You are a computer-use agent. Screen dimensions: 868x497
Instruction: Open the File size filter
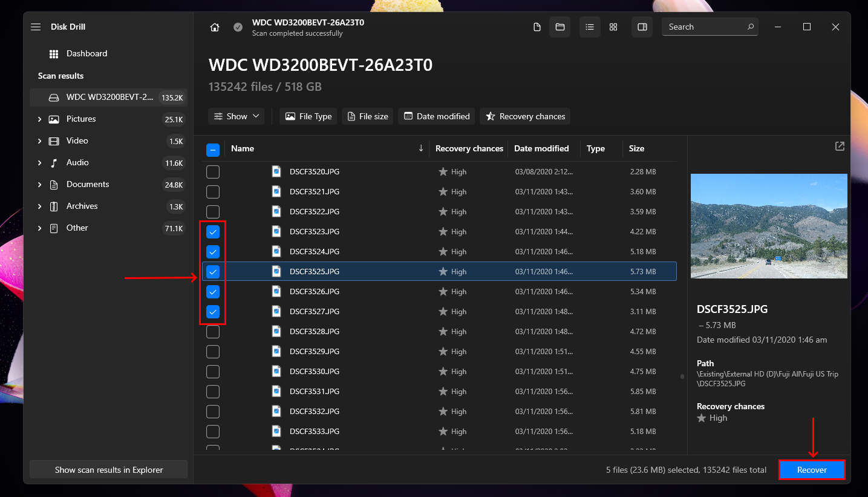tap(368, 116)
